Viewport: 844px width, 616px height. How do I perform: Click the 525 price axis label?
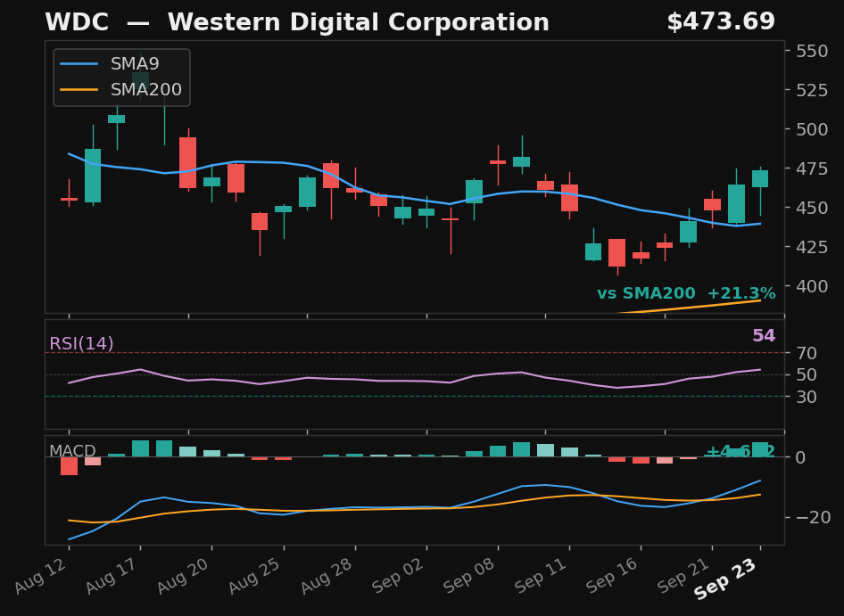pyautogui.click(x=812, y=90)
